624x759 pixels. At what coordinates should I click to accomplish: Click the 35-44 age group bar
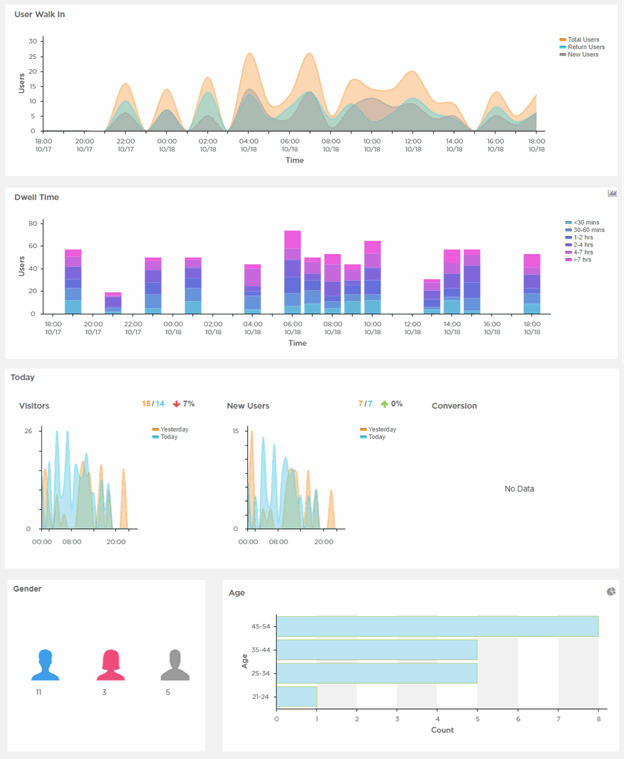(x=377, y=649)
